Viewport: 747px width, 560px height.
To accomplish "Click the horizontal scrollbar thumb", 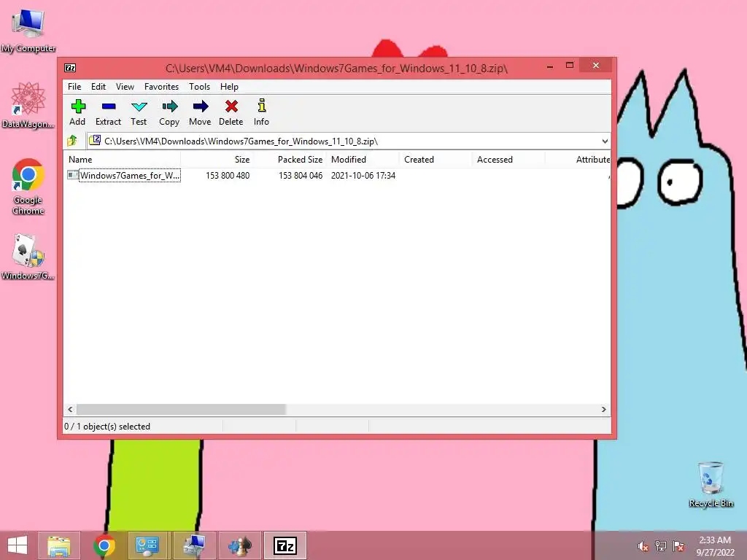I will click(181, 410).
